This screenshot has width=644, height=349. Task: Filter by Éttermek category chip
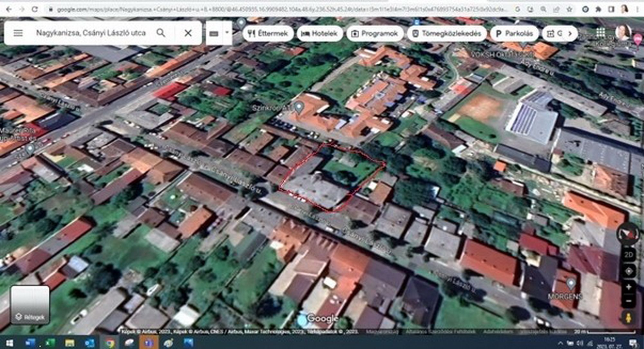(x=268, y=33)
